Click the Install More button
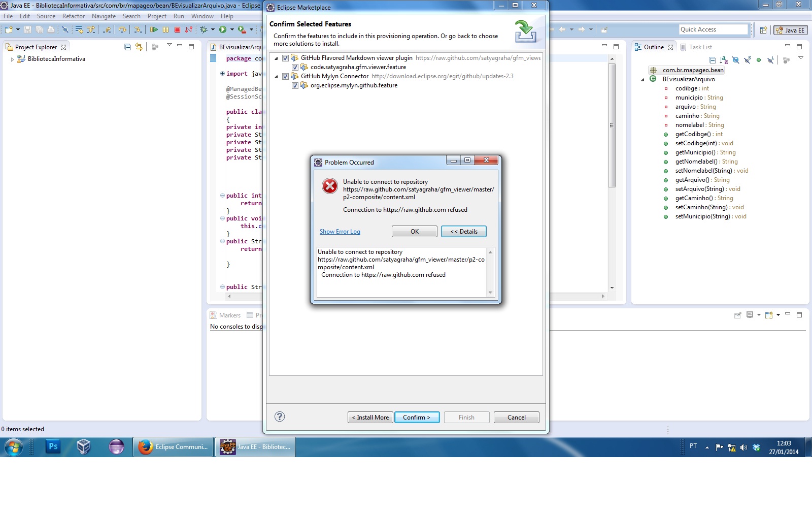812x513 pixels. pos(370,418)
